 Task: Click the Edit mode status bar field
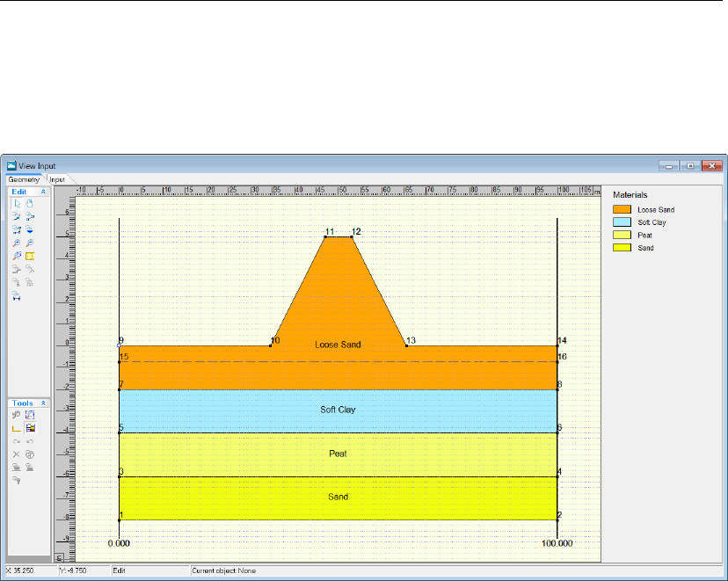(150, 570)
